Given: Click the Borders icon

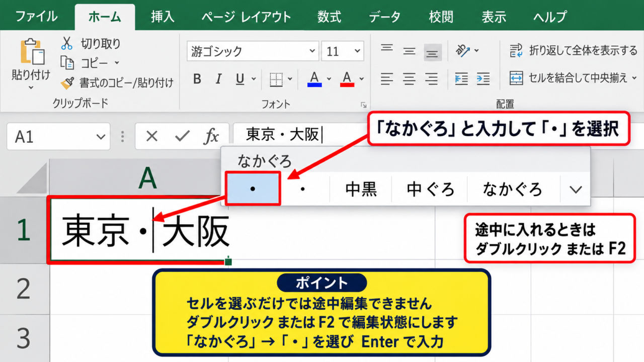Looking at the screenshot, I should point(276,79).
